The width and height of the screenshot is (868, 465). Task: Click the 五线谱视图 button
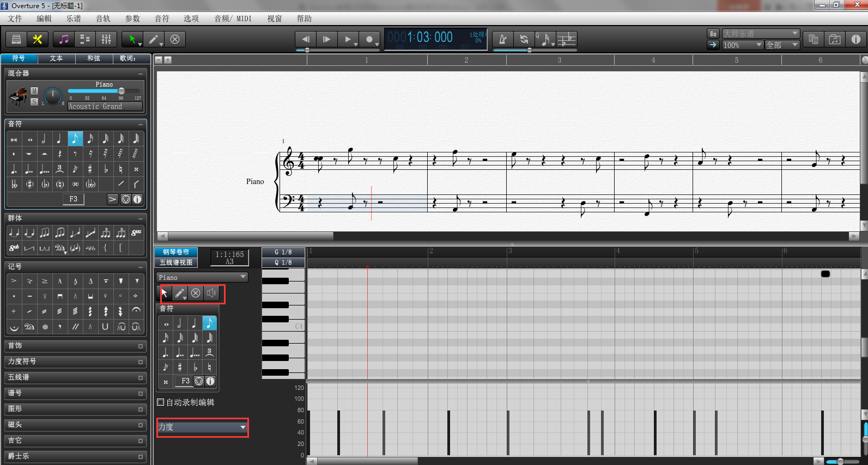175,262
